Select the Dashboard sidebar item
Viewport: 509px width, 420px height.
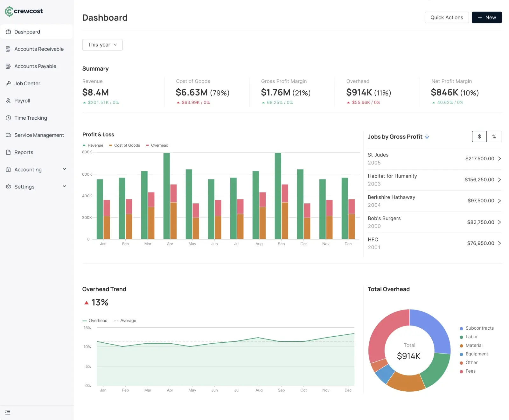tap(27, 31)
